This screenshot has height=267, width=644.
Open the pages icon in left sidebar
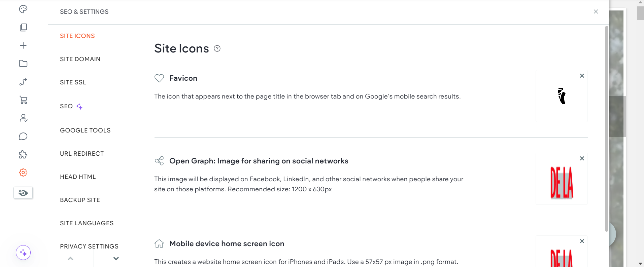(x=23, y=27)
